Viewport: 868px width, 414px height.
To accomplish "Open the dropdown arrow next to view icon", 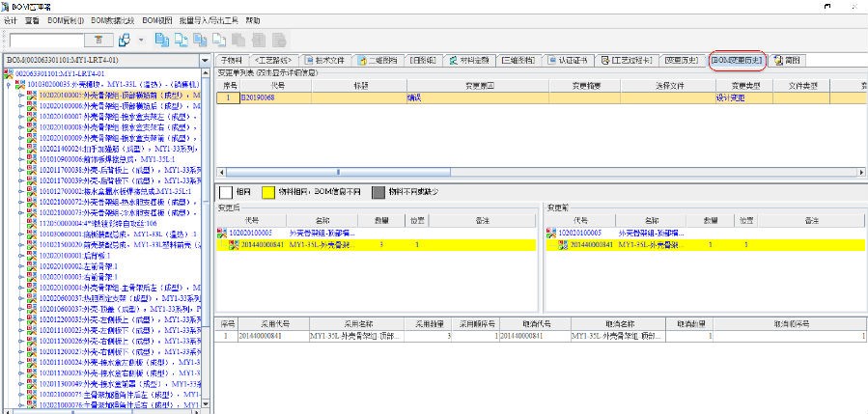I will (x=141, y=41).
